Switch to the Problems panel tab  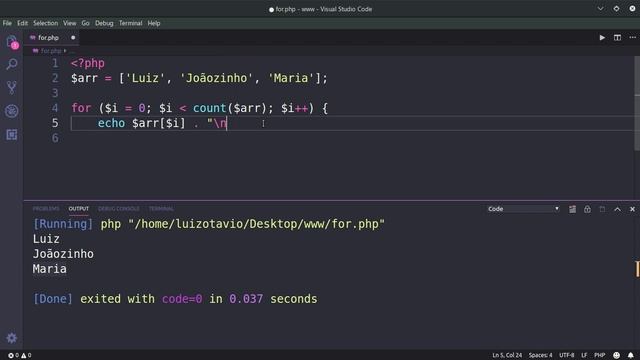tap(46, 209)
